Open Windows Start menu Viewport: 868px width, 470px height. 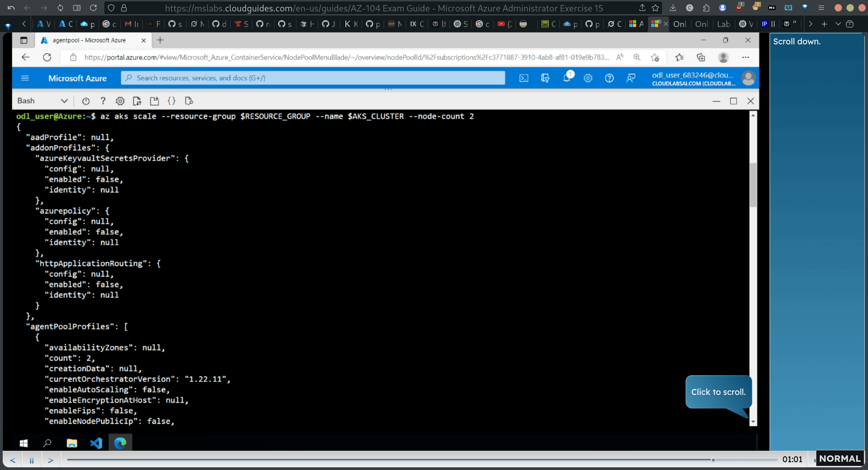(x=24, y=443)
